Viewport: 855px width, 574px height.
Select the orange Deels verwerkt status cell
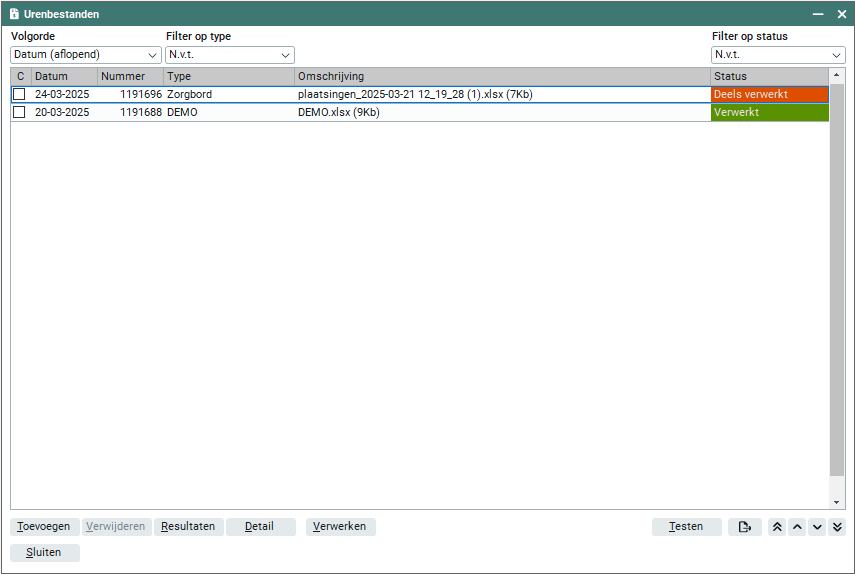click(x=769, y=94)
